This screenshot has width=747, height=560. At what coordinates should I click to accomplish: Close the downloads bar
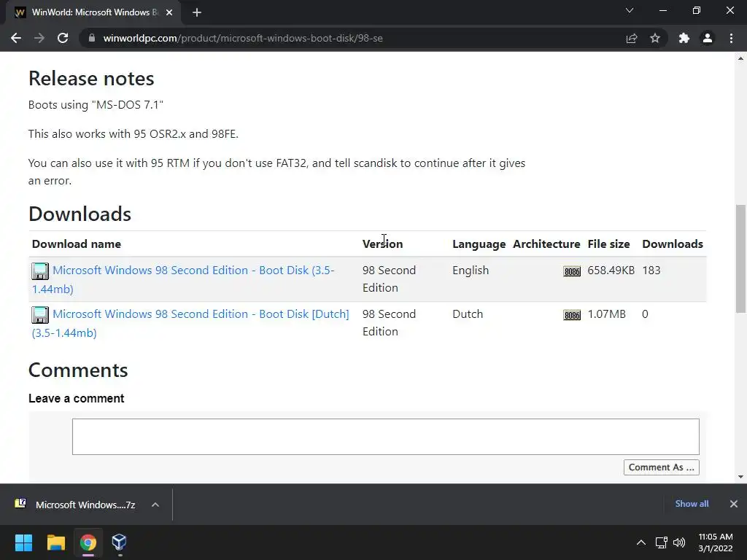(x=734, y=504)
